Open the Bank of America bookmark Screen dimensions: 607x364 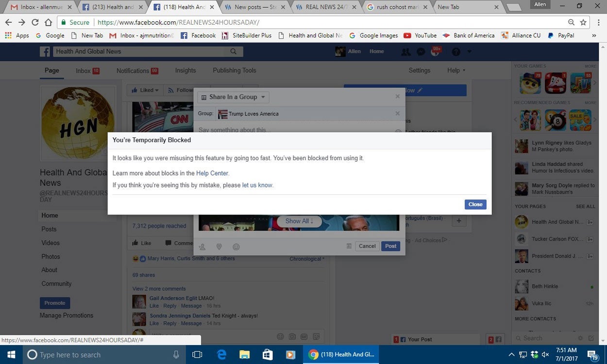pyautogui.click(x=469, y=35)
